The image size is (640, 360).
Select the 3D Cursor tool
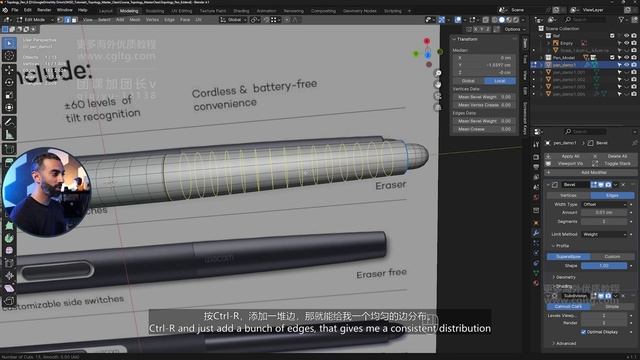pos(9,56)
